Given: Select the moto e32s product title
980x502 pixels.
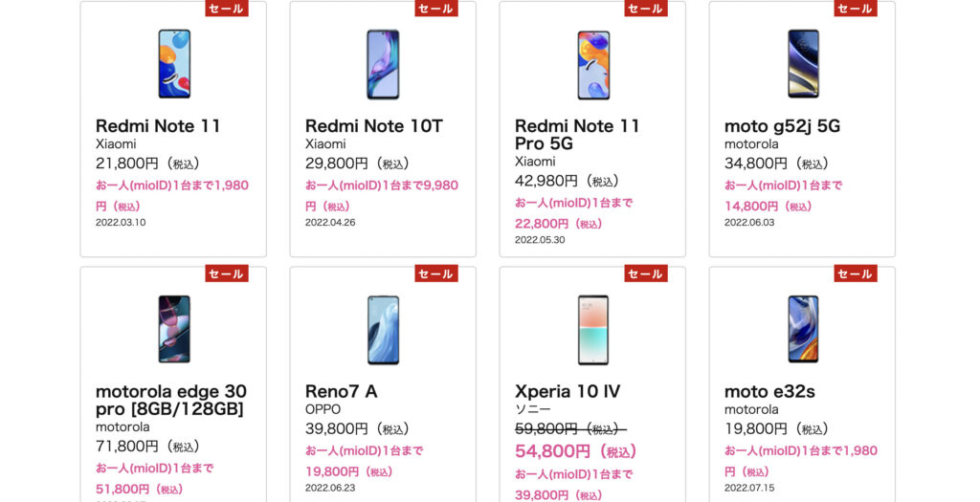Looking at the screenshot, I should [769, 391].
